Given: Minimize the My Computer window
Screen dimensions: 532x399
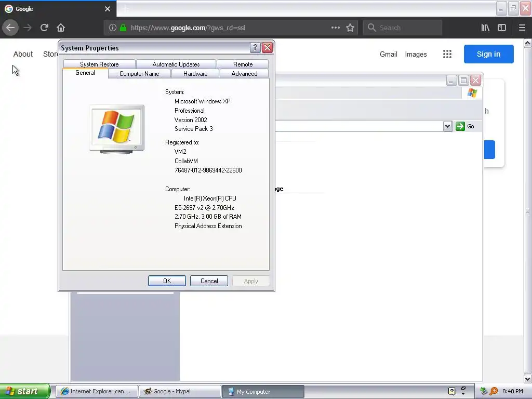Looking at the screenshot, I should coord(451,81).
